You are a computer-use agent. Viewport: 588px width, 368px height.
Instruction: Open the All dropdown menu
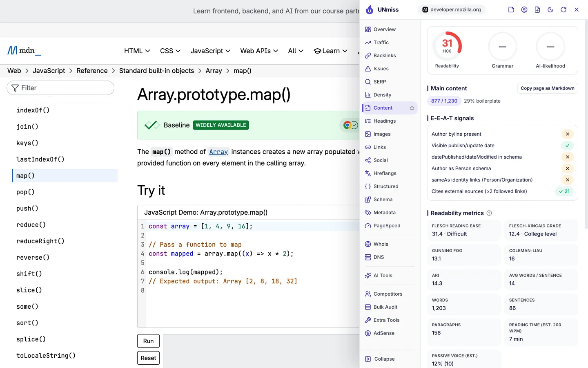(296, 51)
